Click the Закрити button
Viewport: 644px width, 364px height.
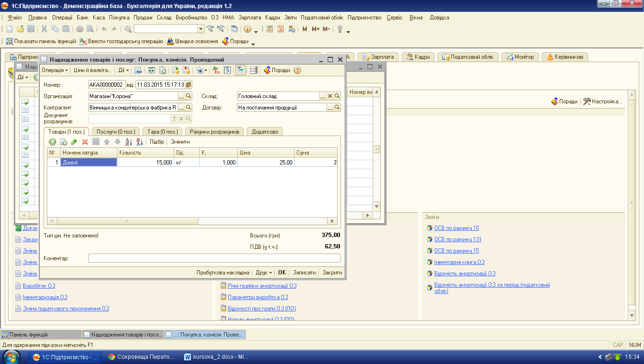332,273
